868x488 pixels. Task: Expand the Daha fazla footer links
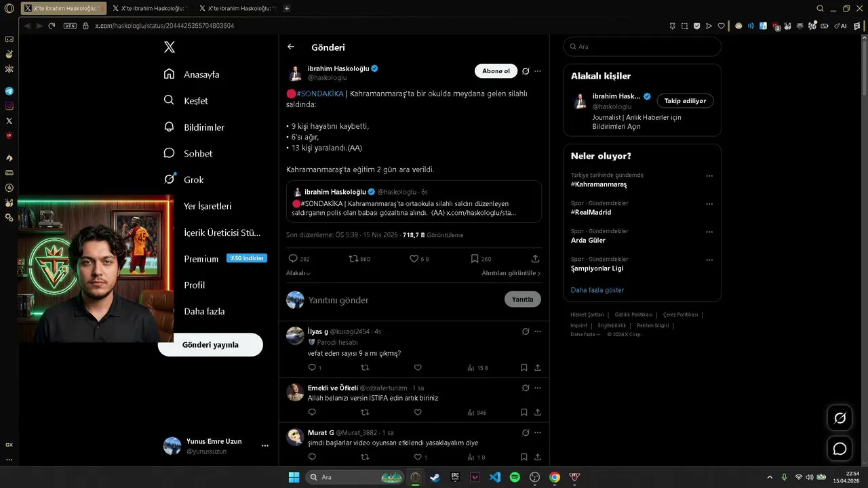point(585,334)
